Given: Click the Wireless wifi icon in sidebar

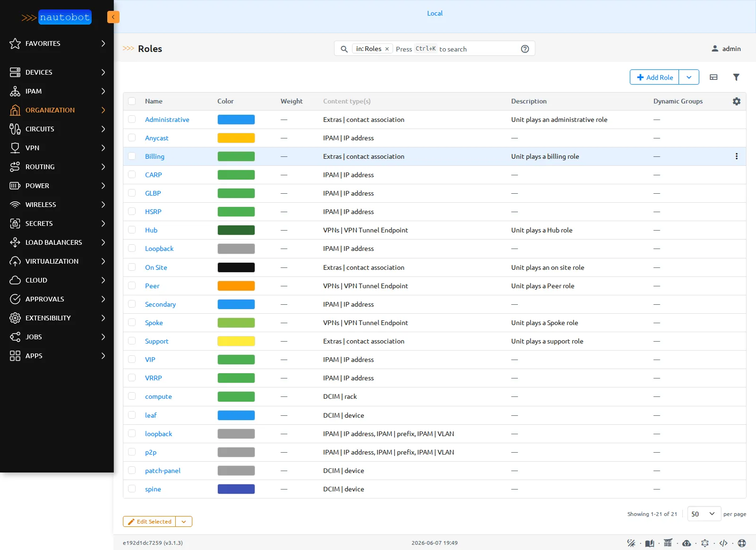Looking at the screenshot, I should pos(15,205).
